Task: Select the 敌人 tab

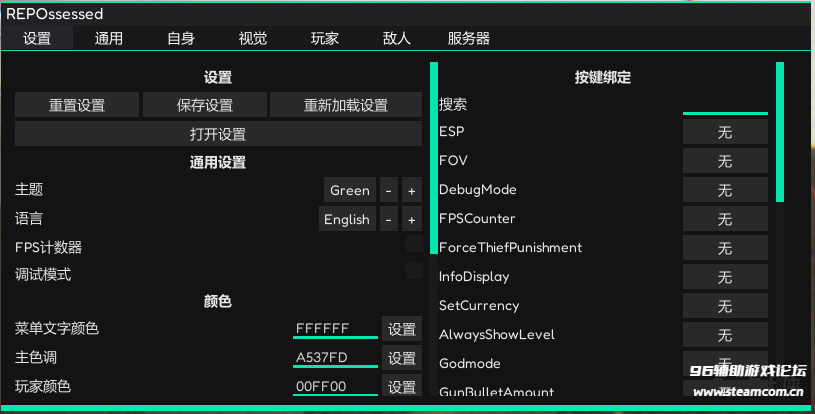Action: click(397, 39)
